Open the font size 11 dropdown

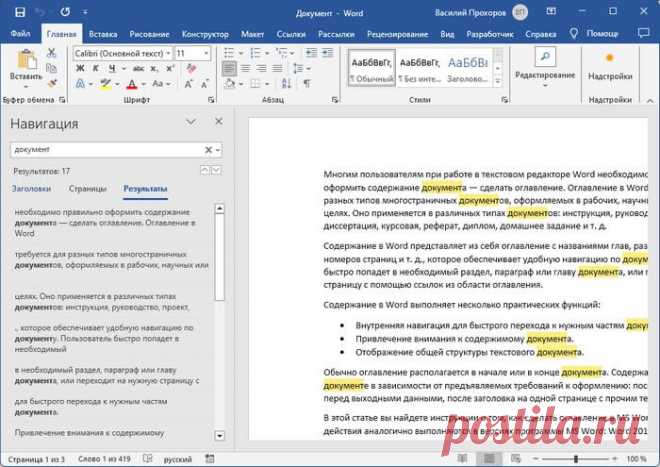coord(206,53)
